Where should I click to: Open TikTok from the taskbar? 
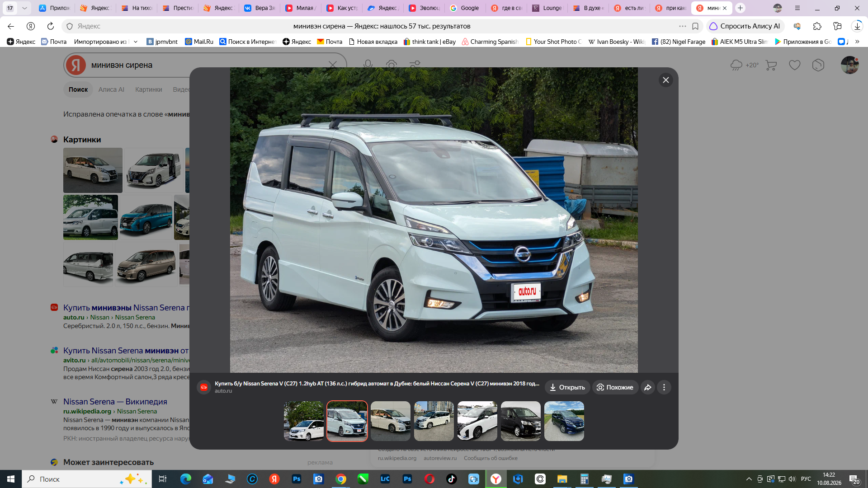[x=451, y=479]
